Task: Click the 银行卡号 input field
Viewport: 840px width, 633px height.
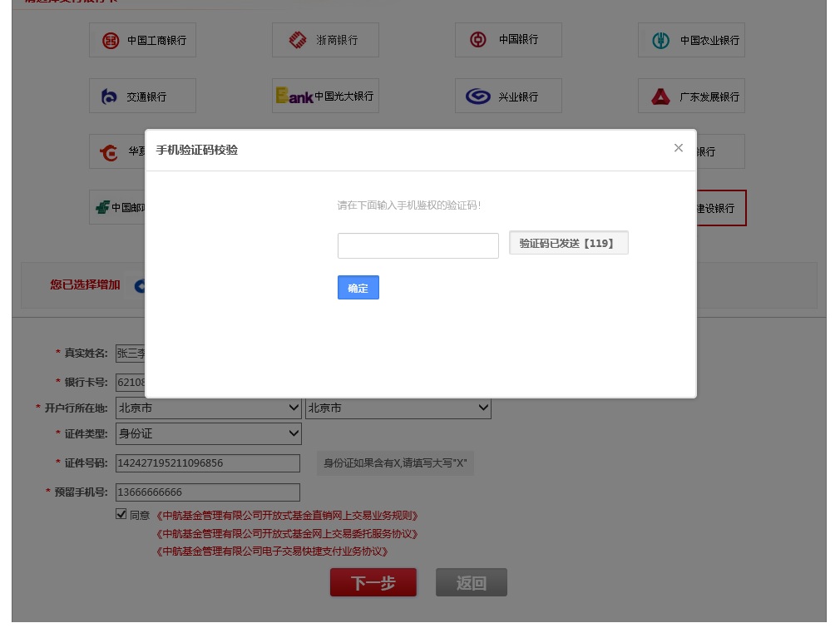Action: click(131, 382)
